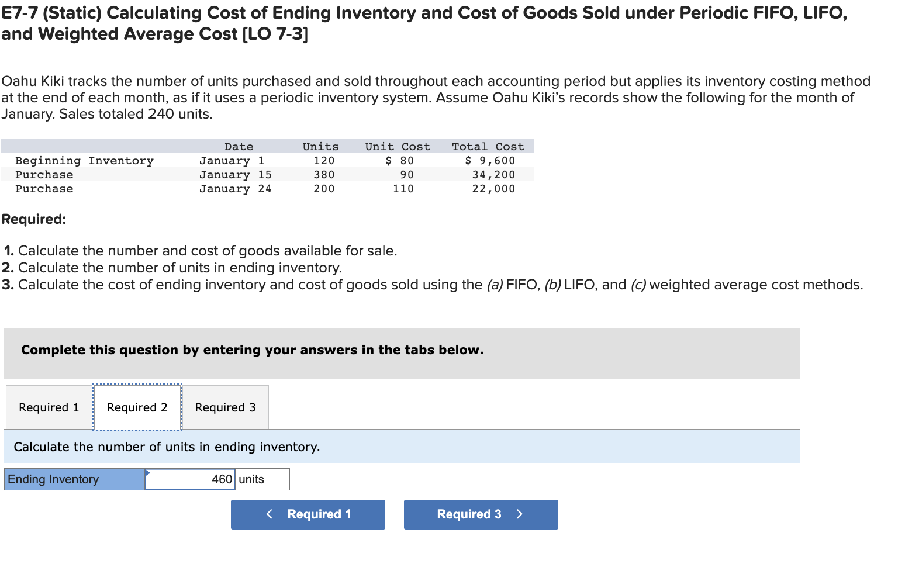Click the Required 1 navigation button
This screenshot has height=588, width=912.
(x=308, y=514)
